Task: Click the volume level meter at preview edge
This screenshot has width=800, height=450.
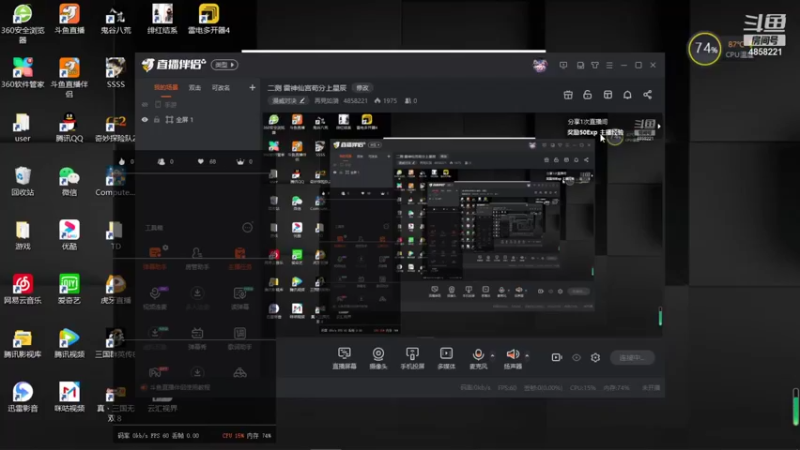Action: click(660, 316)
